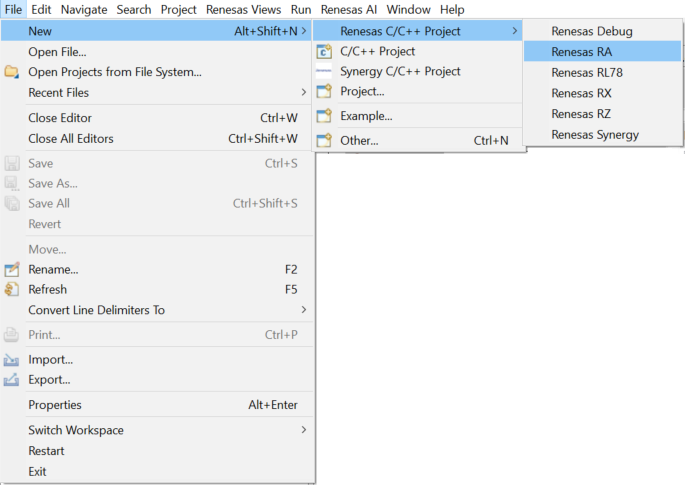Click the Convert Line Delimiters To label
The height and width of the screenshot is (485, 685).
pos(97,310)
